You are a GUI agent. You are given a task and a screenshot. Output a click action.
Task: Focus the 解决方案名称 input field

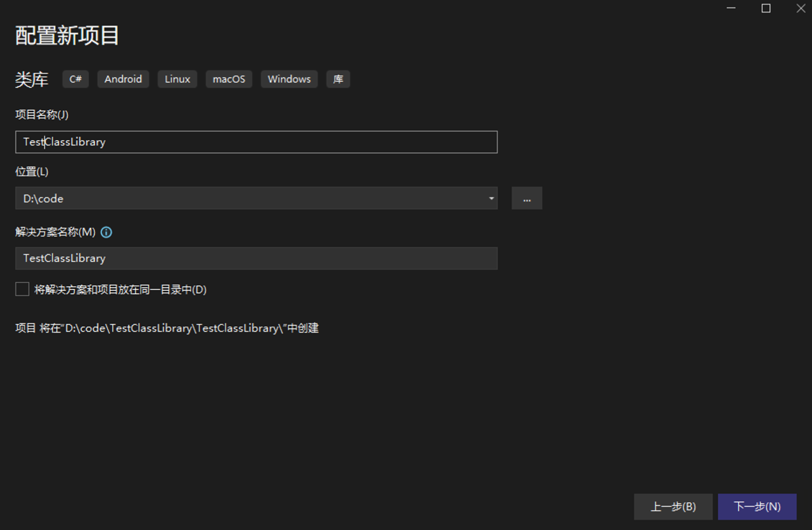(x=257, y=258)
